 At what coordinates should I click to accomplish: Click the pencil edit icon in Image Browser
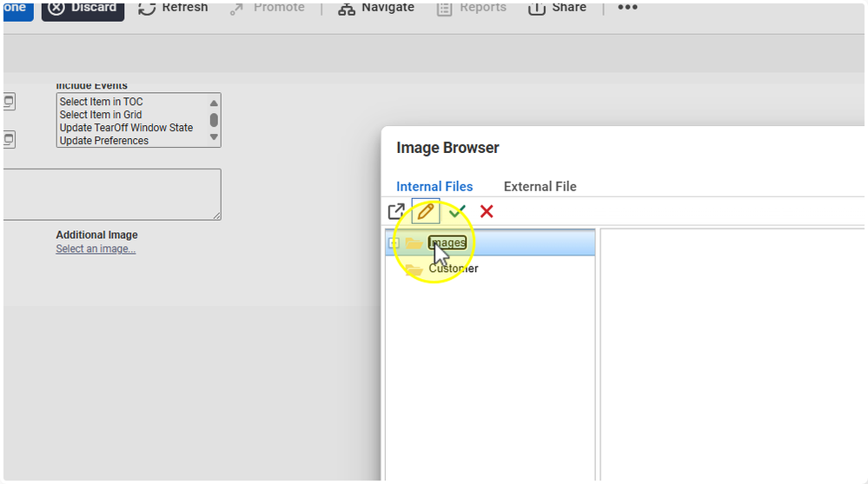(x=426, y=211)
